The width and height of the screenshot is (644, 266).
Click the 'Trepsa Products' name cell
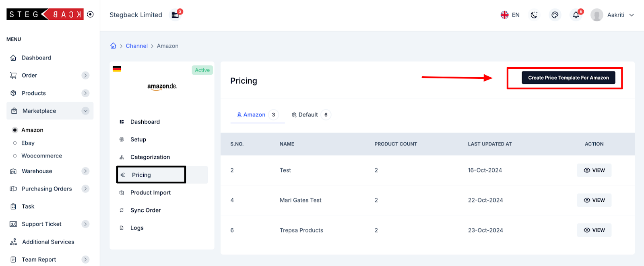(x=301, y=230)
